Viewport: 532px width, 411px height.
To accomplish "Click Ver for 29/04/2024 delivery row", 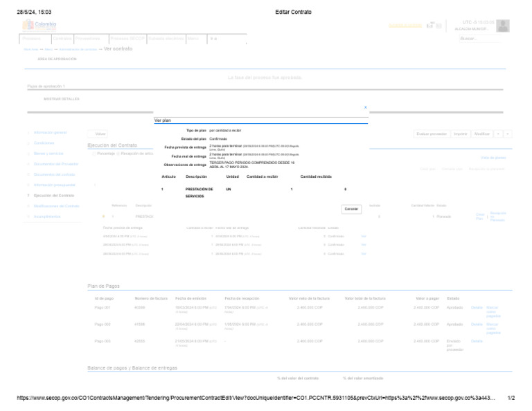I will (364, 245).
